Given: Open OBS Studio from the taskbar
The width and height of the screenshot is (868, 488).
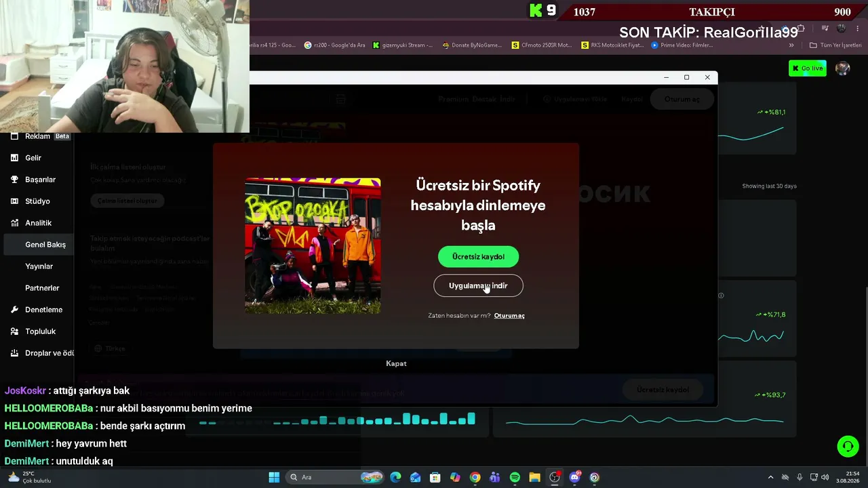Looking at the screenshot, I should 555,478.
